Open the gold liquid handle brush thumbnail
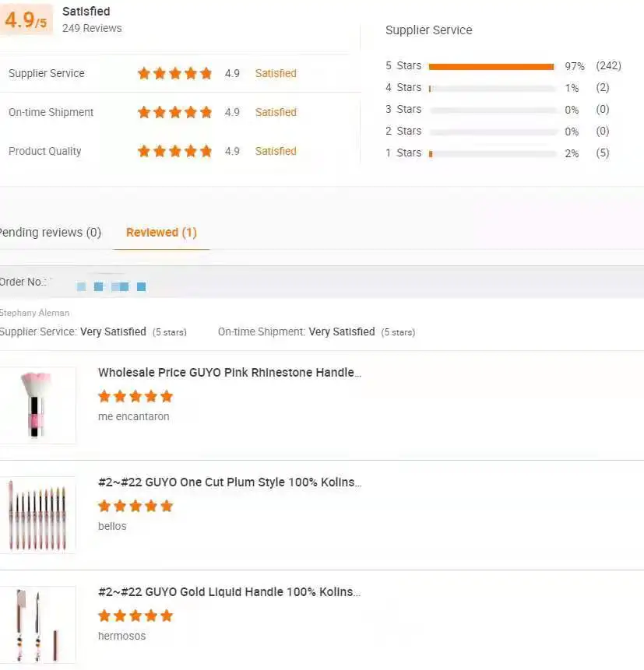The height and width of the screenshot is (670, 644). click(x=37, y=624)
